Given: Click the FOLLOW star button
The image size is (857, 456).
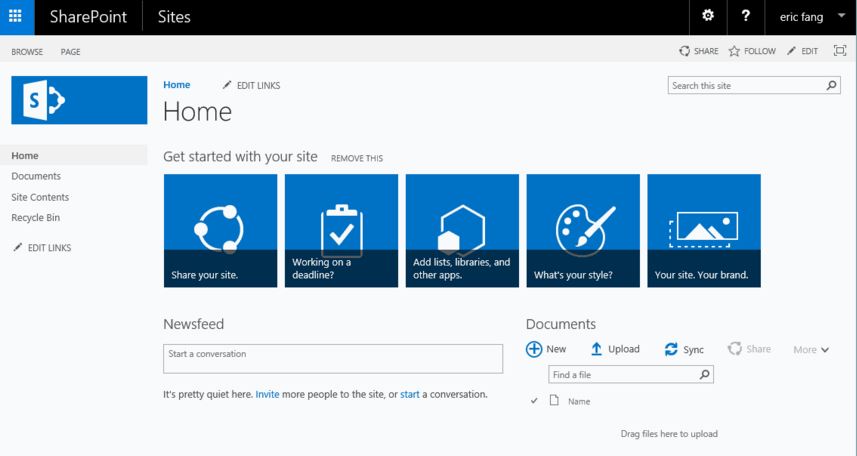Looking at the screenshot, I should pos(752,51).
